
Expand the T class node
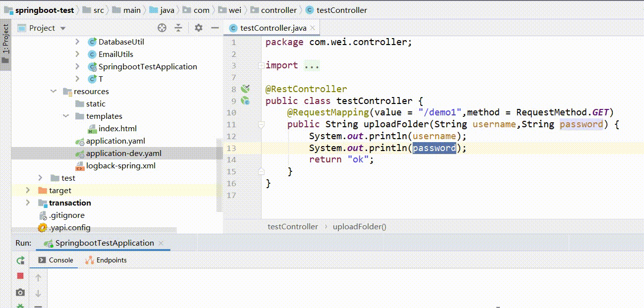pyautogui.click(x=77, y=79)
